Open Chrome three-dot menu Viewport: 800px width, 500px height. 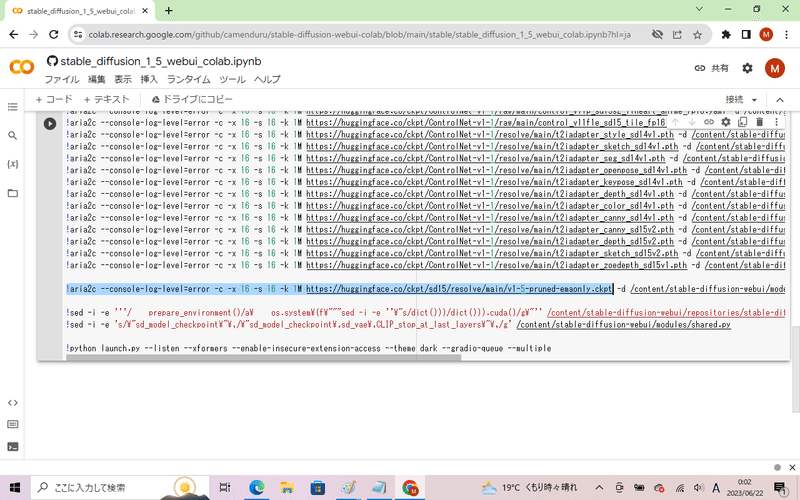pos(786,35)
